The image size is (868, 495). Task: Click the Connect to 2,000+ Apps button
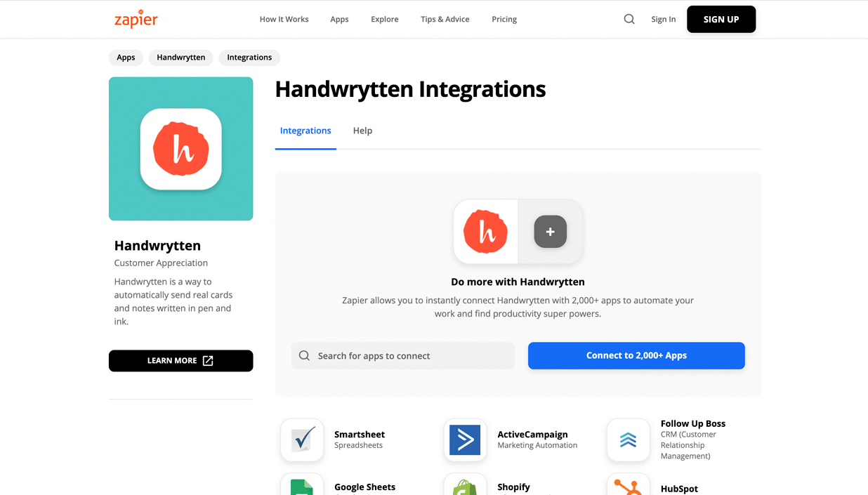[x=636, y=355]
